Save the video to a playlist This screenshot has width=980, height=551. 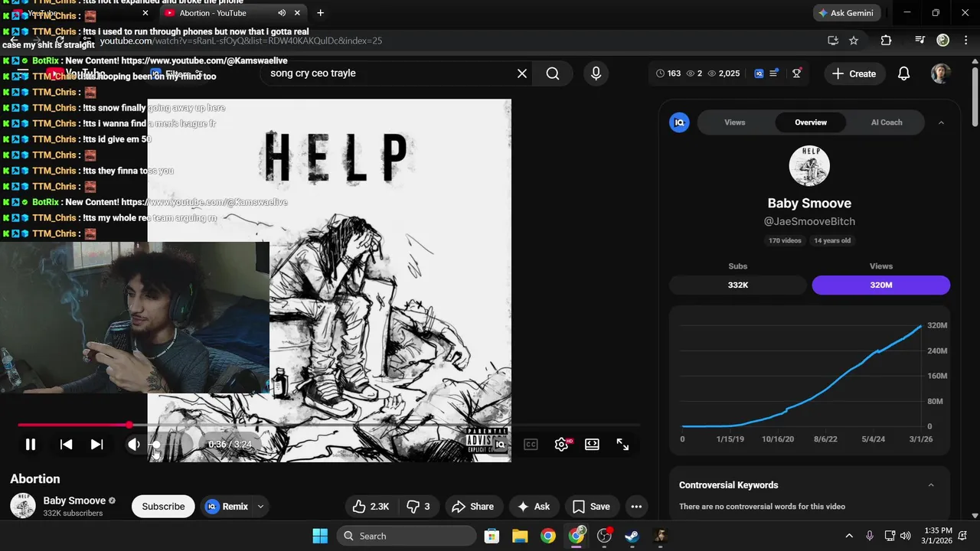(592, 507)
